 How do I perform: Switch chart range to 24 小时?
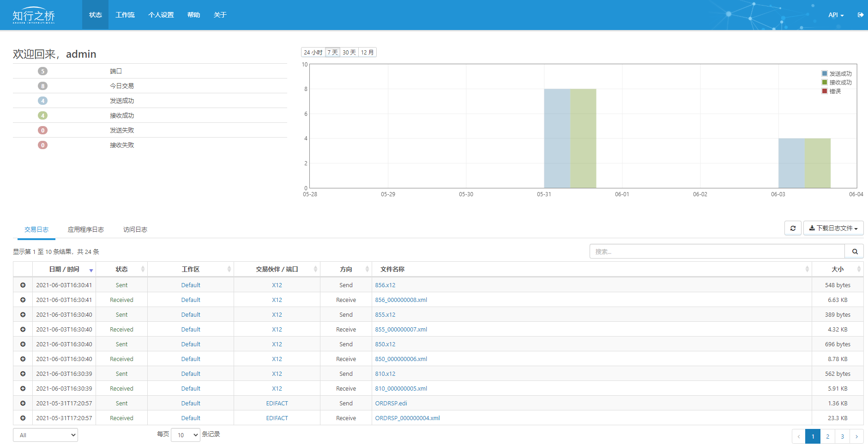[x=313, y=53]
